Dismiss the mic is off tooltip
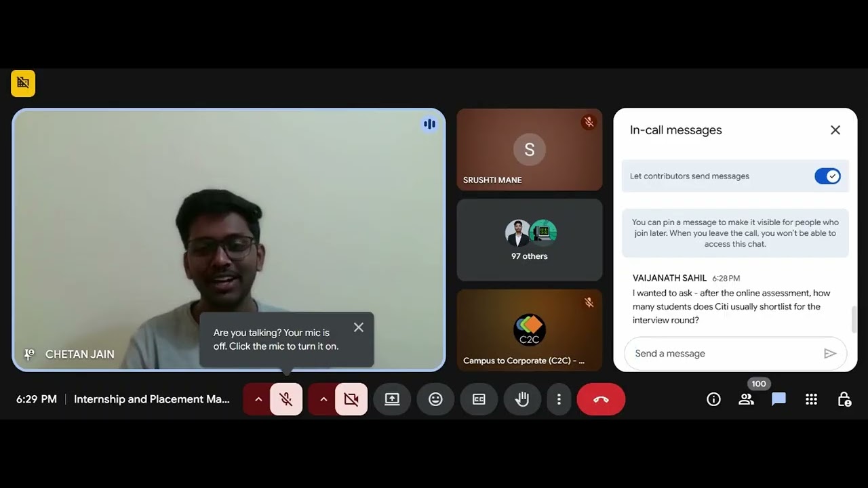 tap(359, 327)
